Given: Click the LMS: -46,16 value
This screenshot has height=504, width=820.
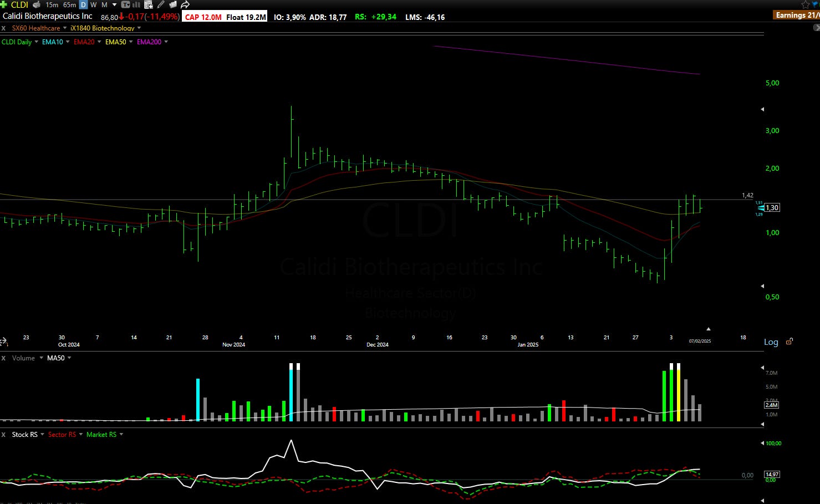Looking at the screenshot, I should [x=425, y=17].
